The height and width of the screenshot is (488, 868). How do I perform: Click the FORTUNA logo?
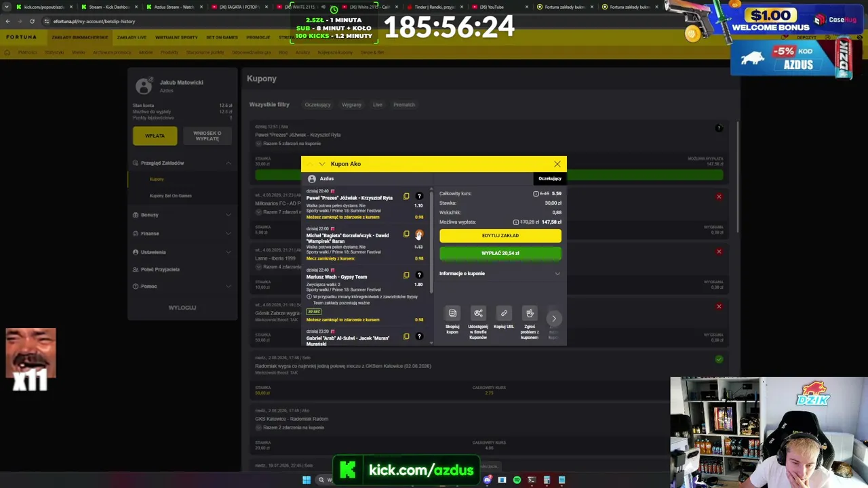click(21, 38)
